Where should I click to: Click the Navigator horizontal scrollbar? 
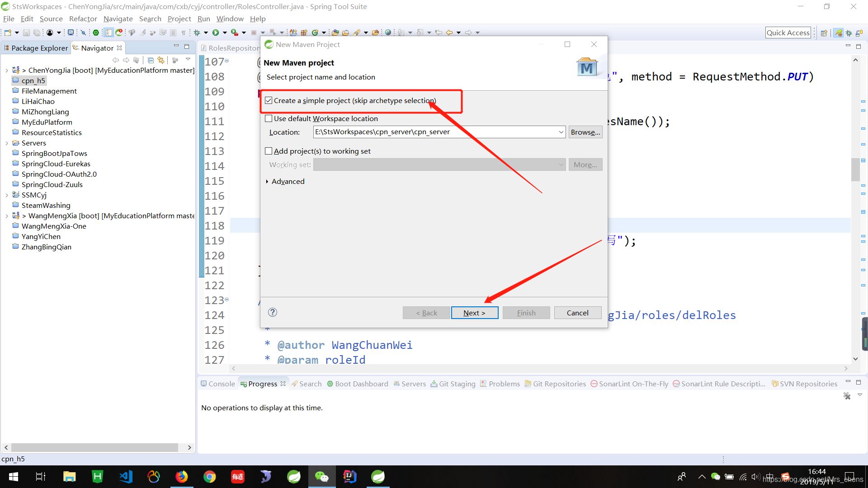click(x=94, y=447)
